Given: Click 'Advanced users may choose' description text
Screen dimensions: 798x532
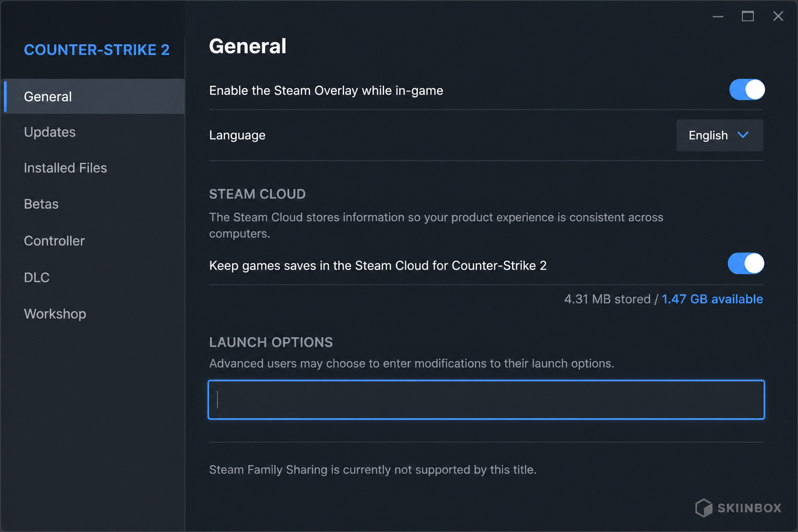Looking at the screenshot, I should pyautogui.click(x=411, y=364).
